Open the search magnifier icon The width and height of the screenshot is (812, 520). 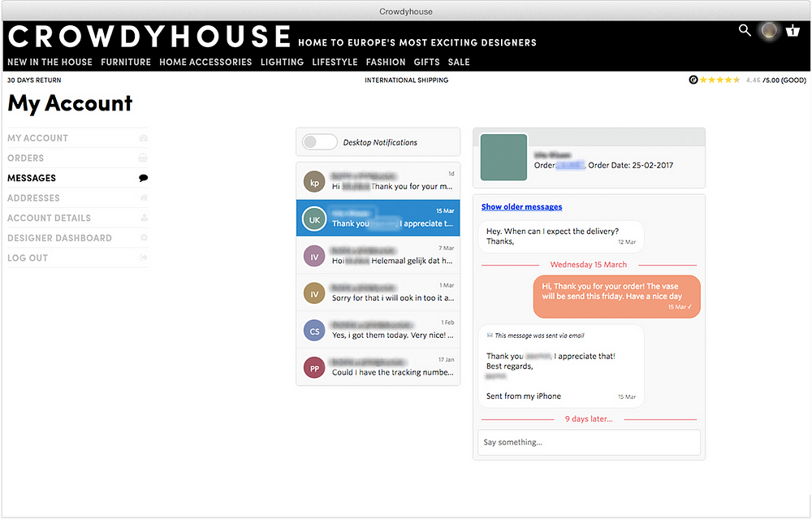point(745,31)
